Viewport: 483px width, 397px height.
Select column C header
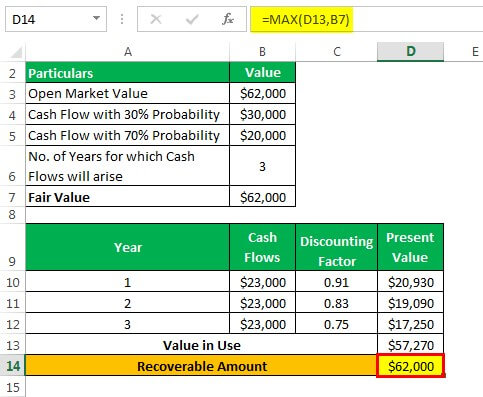(336, 52)
